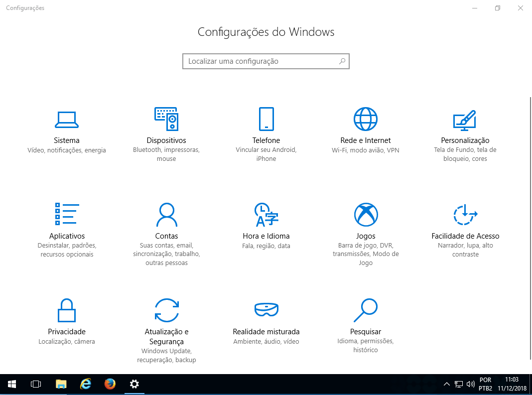
Task: Click the taskbar volume speaker icon
Action: [x=471, y=384]
